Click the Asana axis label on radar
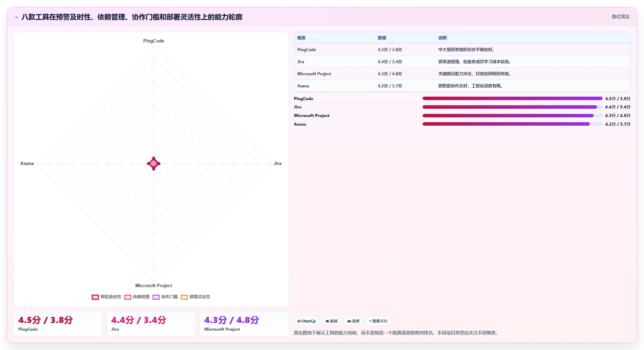Viewport: 644px width, 350px height. pyautogui.click(x=27, y=163)
